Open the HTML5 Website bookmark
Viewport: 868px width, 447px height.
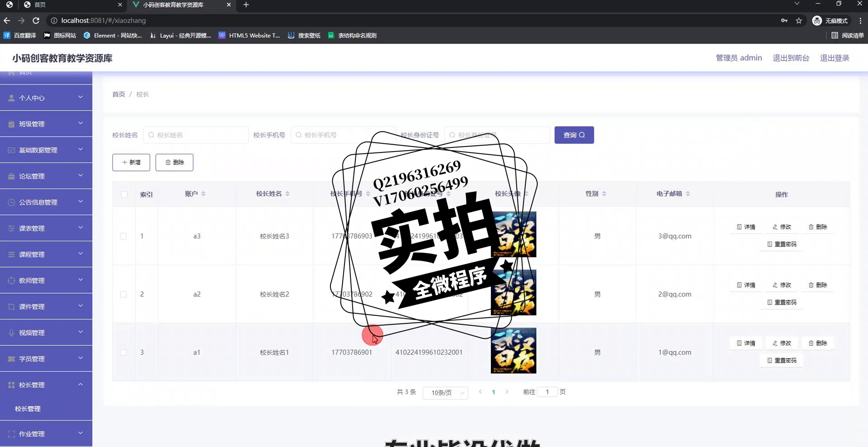(x=249, y=35)
